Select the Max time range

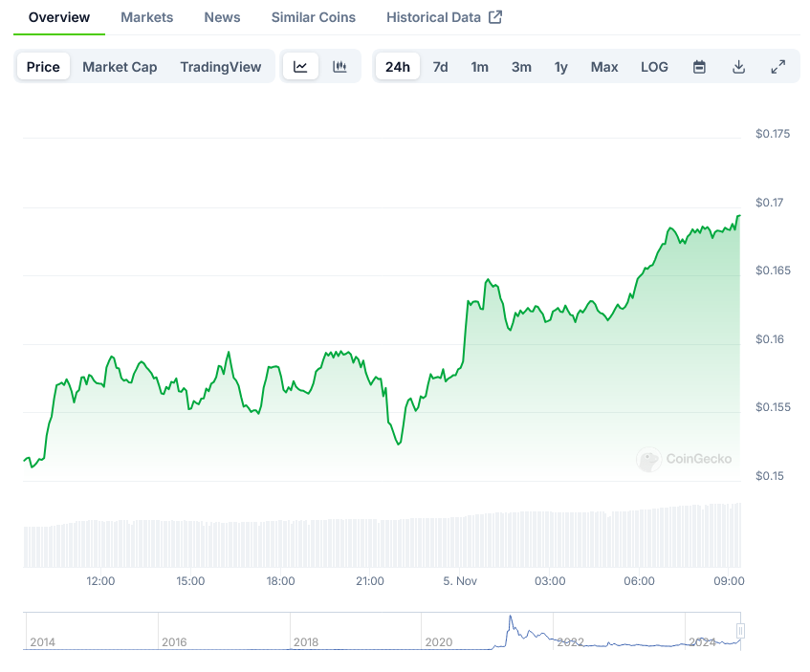604,67
